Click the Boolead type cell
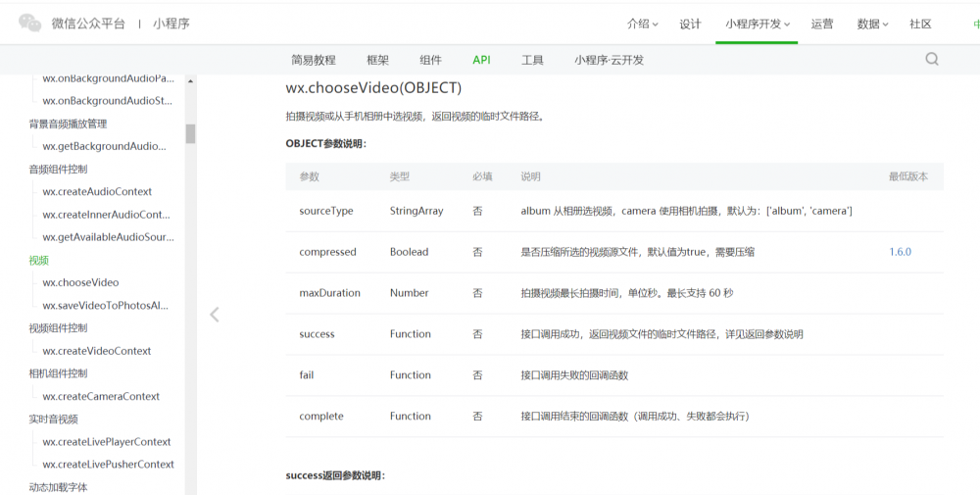 click(409, 252)
